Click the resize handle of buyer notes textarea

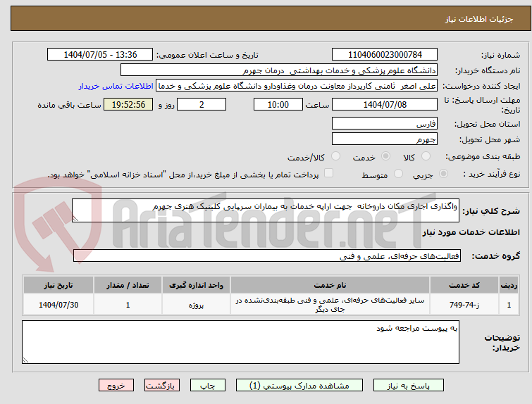coord(25,360)
